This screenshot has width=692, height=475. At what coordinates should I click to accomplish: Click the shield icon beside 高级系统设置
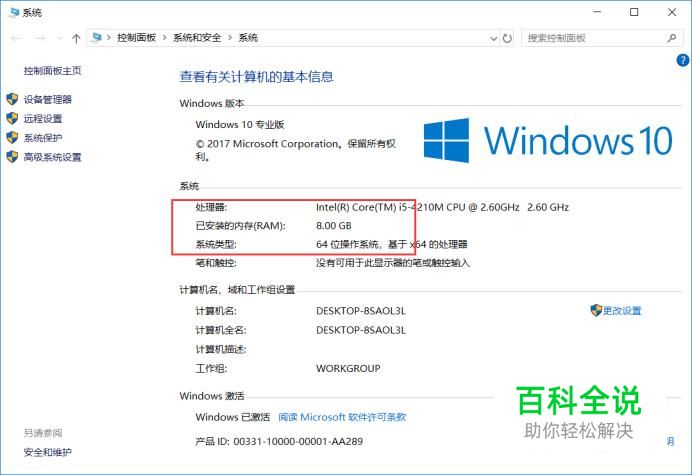(x=12, y=157)
